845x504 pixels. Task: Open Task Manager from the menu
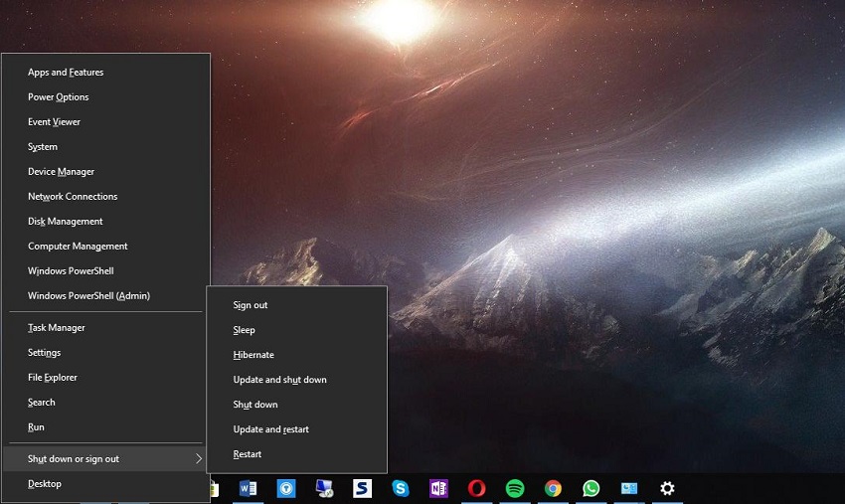57,328
